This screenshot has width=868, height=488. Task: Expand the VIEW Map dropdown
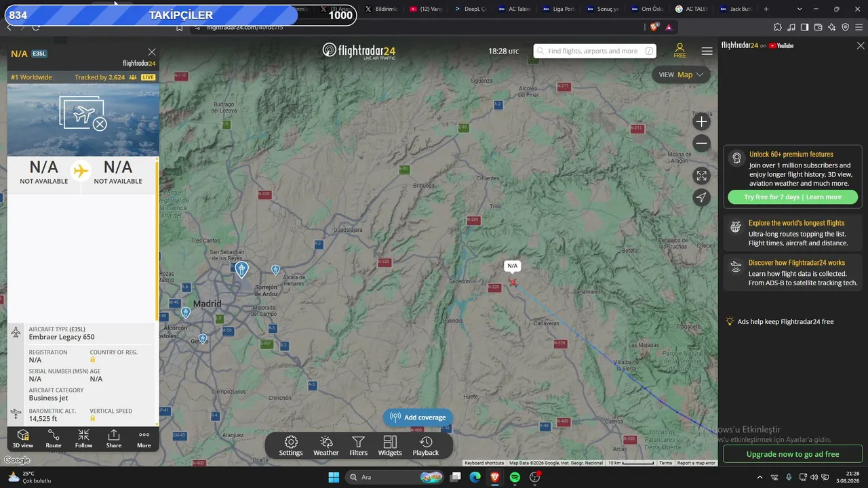coord(681,75)
